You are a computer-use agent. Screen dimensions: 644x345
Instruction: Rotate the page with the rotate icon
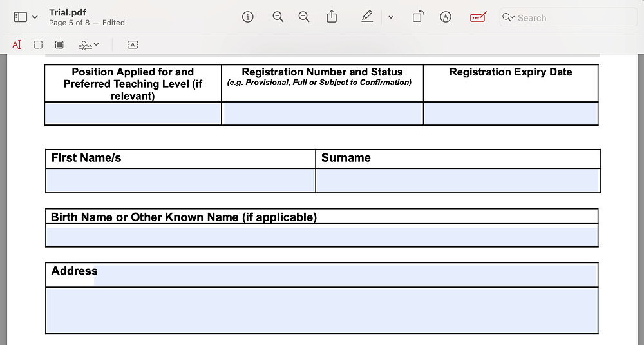coord(418,17)
